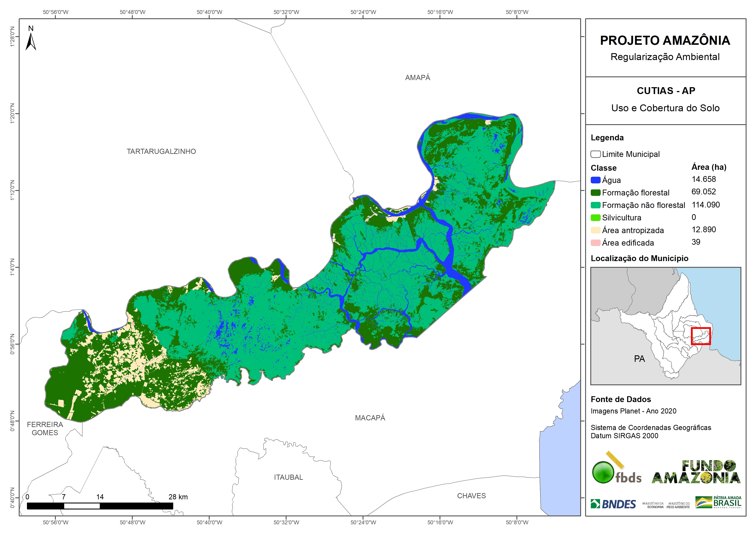The image size is (756, 534).
Task: Click the scale bar at bottom left
Action: 100,506
